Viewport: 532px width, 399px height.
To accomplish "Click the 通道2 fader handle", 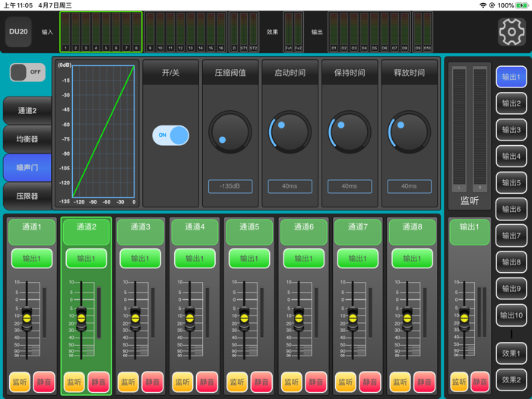I will [x=81, y=318].
